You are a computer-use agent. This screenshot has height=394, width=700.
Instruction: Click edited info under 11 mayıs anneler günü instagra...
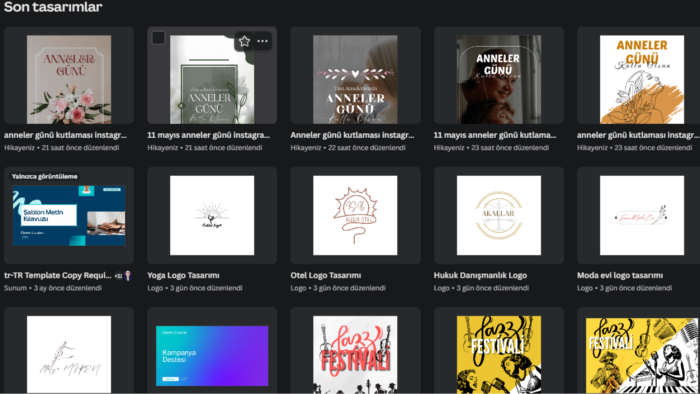coord(204,148)
